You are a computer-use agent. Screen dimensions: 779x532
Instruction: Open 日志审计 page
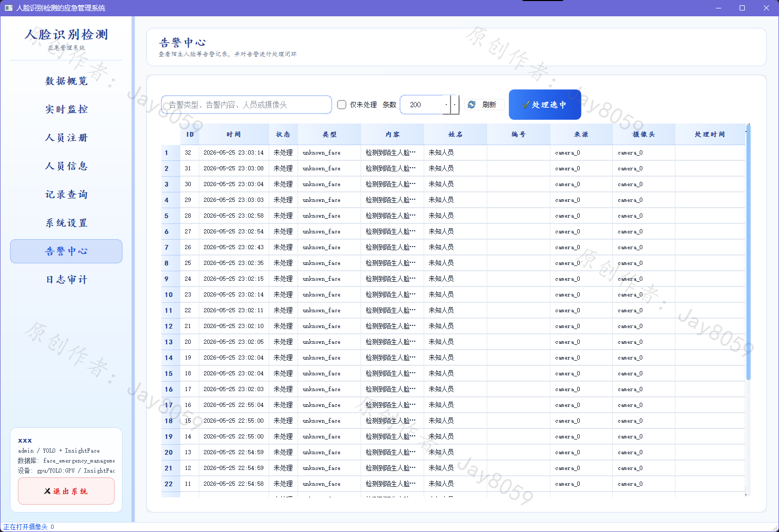pyautogui.click(x=66, y=280)
